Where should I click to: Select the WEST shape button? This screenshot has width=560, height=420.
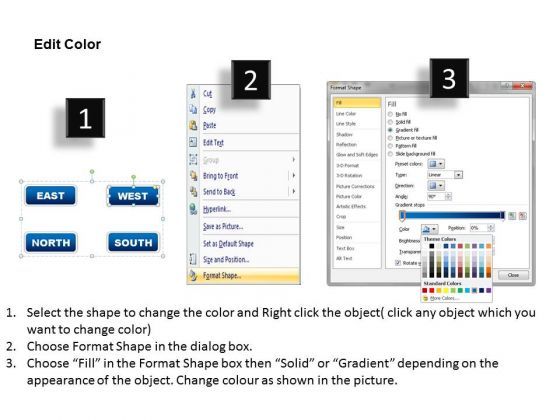133,196
